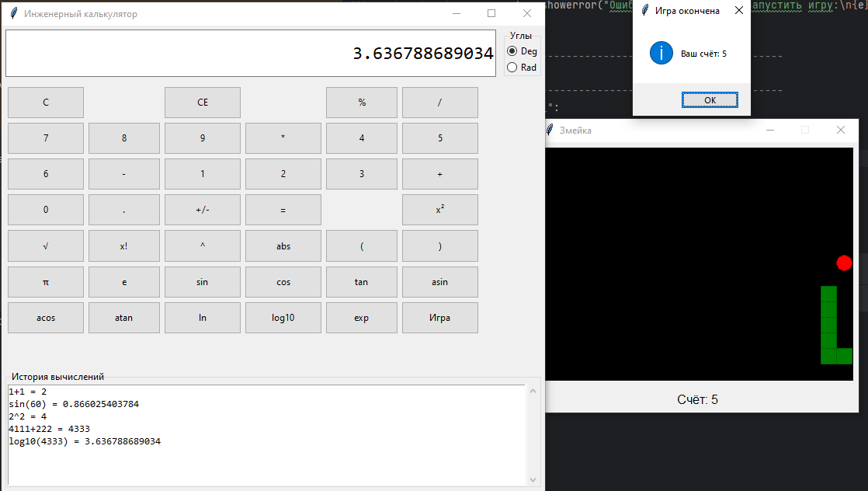Click the tan function button
Image resolution: width=868 pixels, height=491 pixels.
[x=362, y=282]
